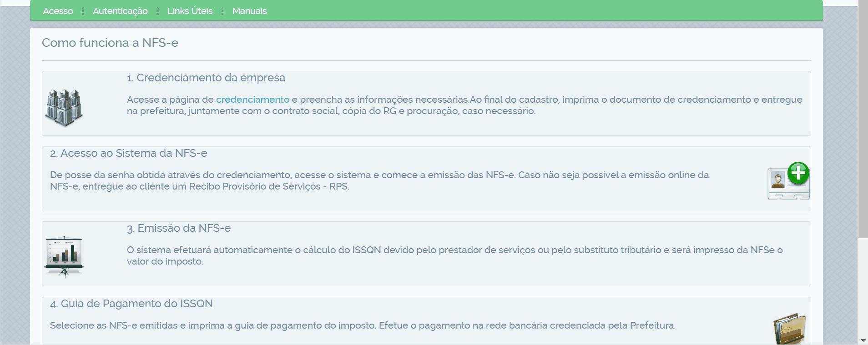Follow the credenciamento link

click(x=252, y=100)
